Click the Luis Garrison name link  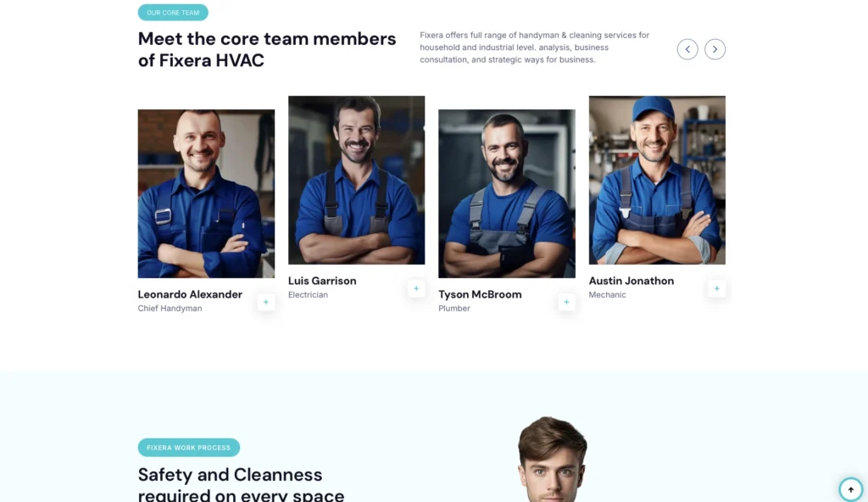point(322,281)
